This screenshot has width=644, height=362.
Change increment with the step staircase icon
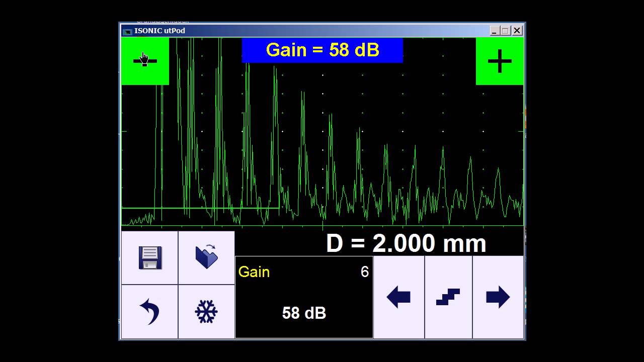tap(448, 297)
